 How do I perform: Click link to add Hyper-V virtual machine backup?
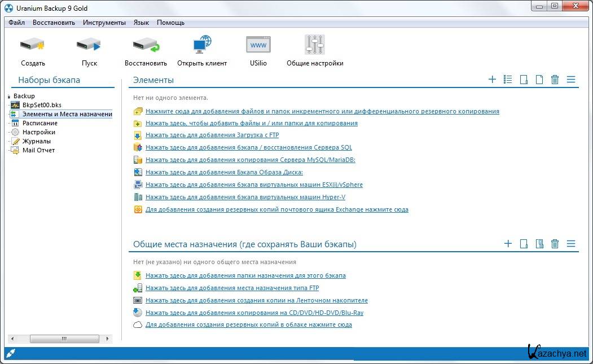(x=245, y=198)
